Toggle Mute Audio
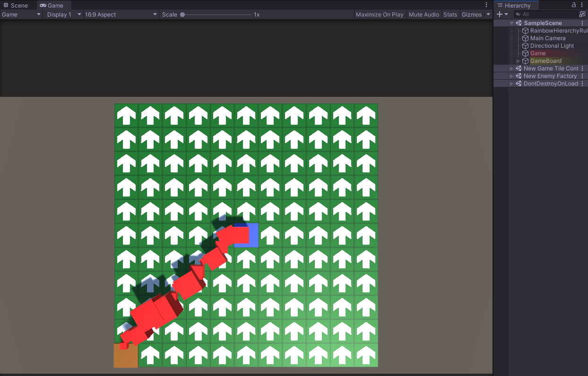Viewport: 588px width, 376px height. coord(424,15)
